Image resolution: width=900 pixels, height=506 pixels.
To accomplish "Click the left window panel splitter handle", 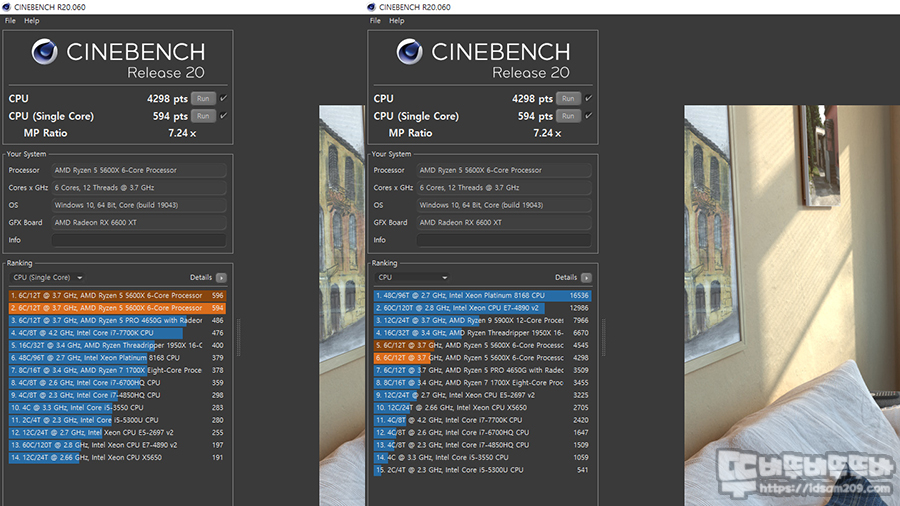I will tap(239, 338).
